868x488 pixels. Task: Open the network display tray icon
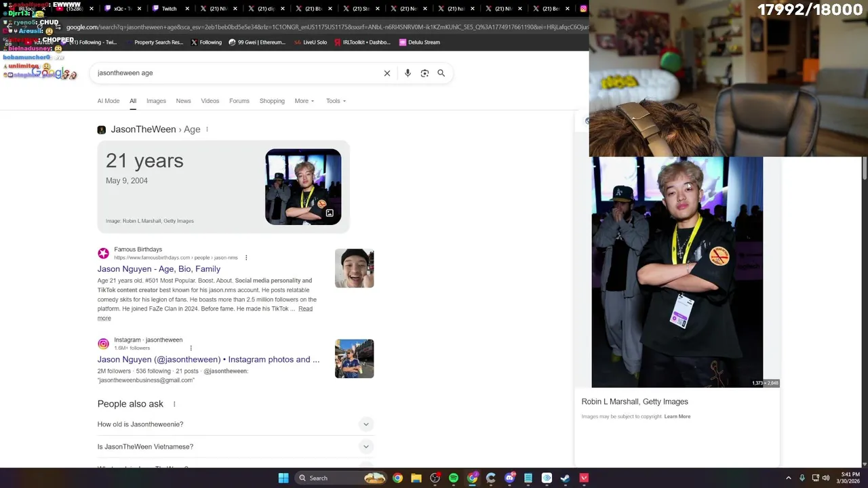tap(816, 478)
